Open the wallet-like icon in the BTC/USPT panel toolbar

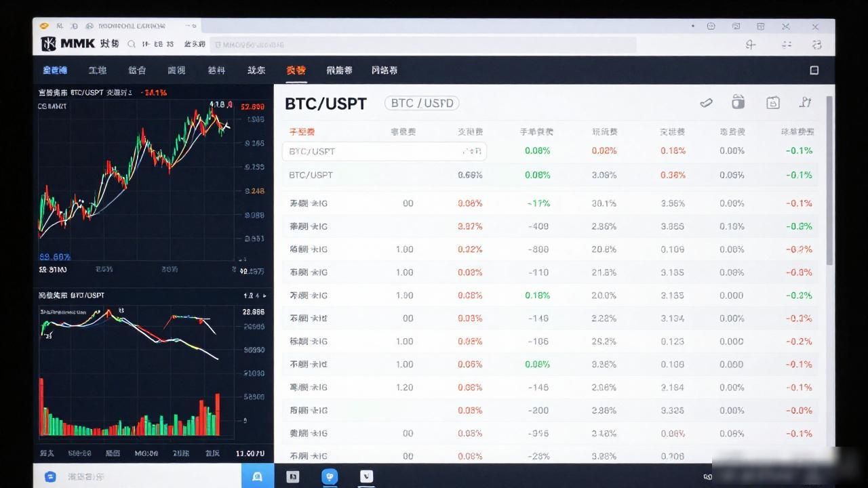(738, 102)
